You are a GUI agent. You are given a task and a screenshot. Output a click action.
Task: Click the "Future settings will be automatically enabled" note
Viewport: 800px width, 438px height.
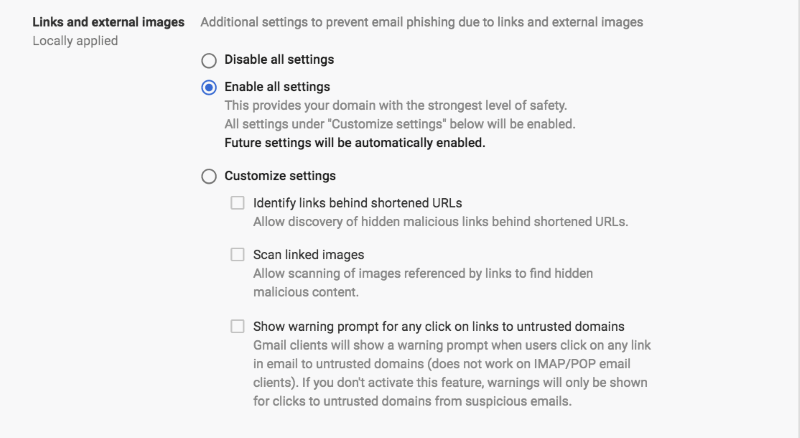[355, 142]
